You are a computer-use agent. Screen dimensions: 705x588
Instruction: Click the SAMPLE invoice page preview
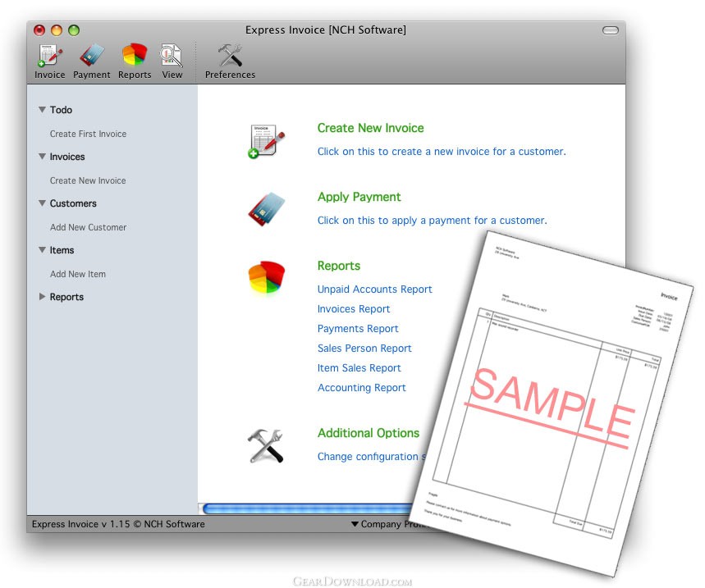coord(552,402)
